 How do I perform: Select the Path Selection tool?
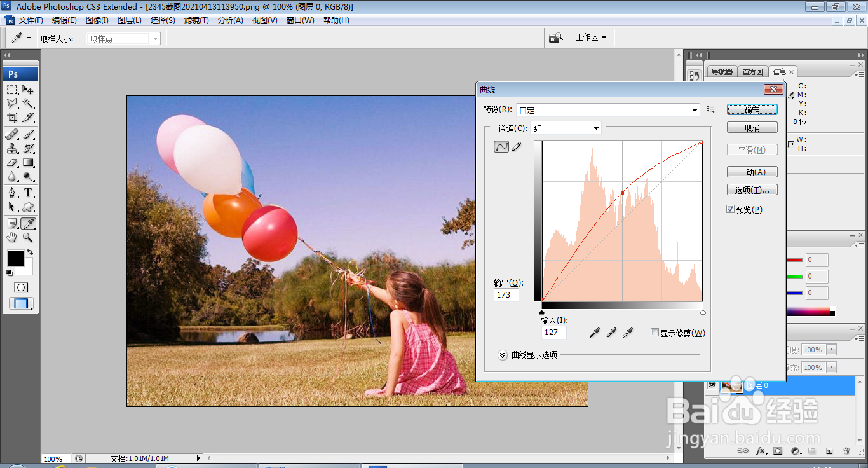12,207
